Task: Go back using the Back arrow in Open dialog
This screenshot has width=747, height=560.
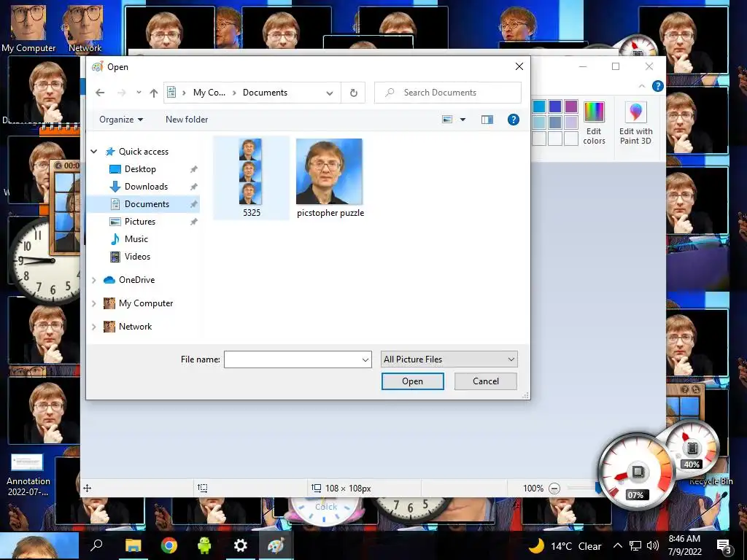Action: [99, 93]
